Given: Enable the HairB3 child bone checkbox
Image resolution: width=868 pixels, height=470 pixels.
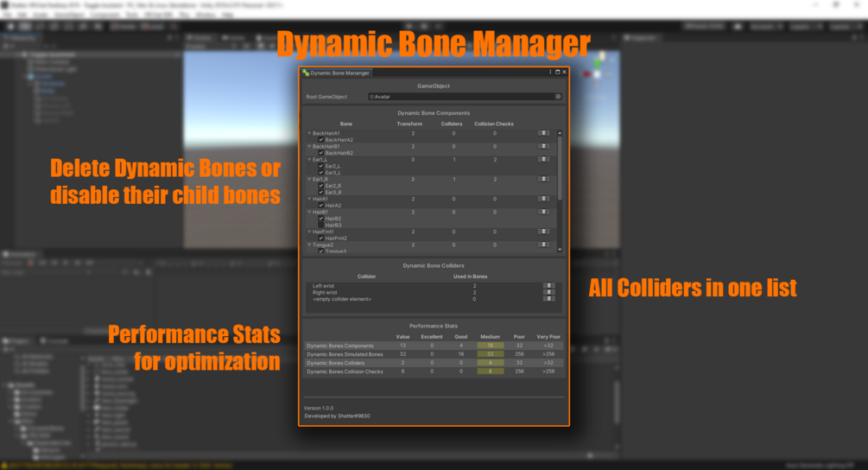Looking at the screenshot, I should [321, 225].
